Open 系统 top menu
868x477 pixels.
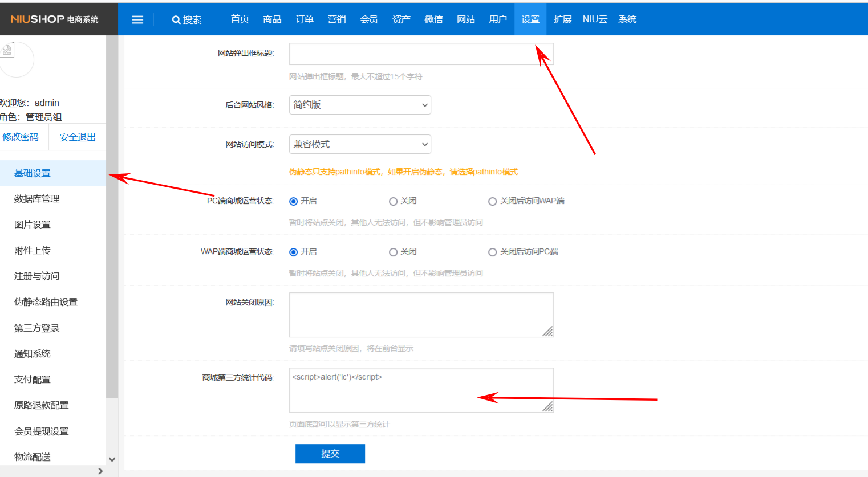pyautogui.click(x=627, y=19)
